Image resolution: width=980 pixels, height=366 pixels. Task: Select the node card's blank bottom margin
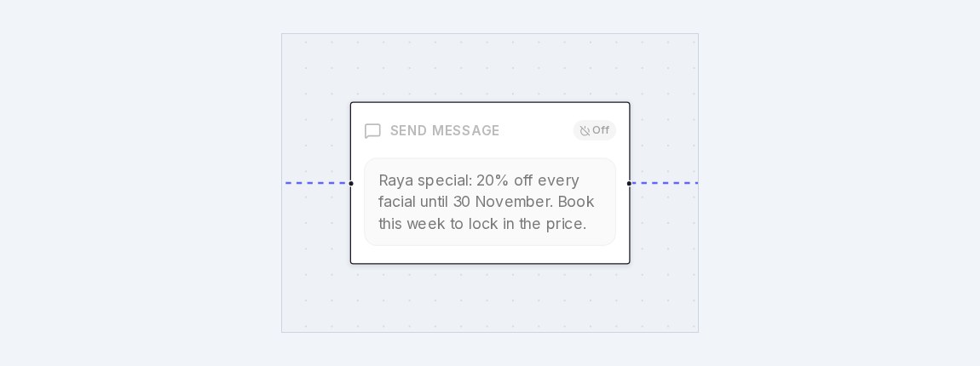pos(490,254)
